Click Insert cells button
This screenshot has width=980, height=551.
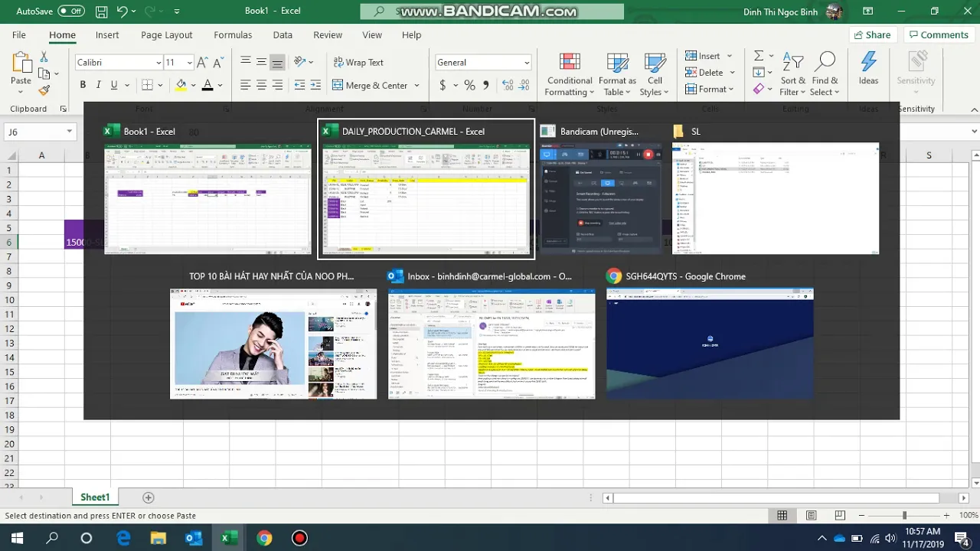(703, 56)
